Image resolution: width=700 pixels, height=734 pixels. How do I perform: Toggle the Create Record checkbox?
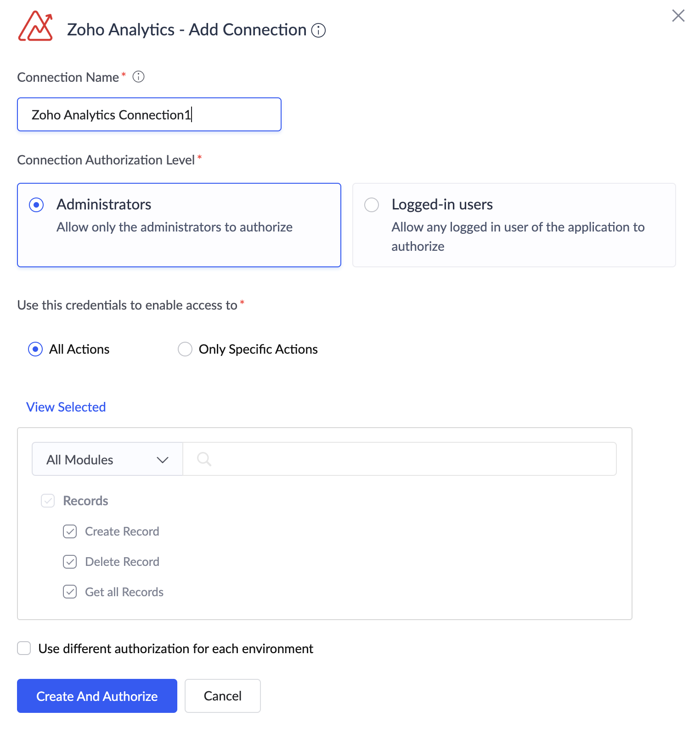tap(70, 531)
